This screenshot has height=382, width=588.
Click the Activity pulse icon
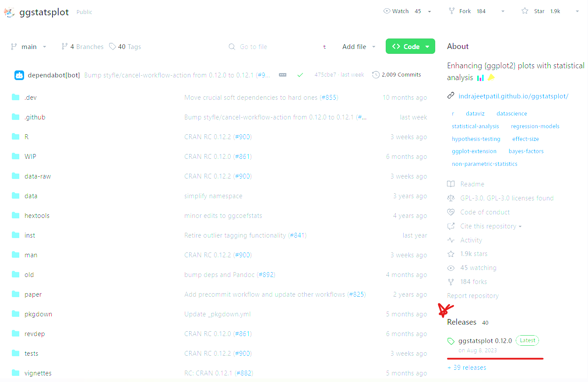(x=451, y=240)
